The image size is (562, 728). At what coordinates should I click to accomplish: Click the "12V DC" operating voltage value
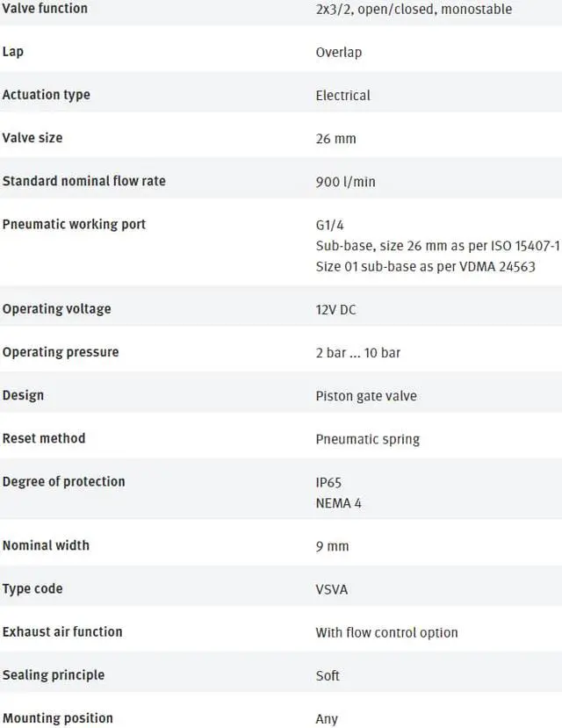point(335,309)
